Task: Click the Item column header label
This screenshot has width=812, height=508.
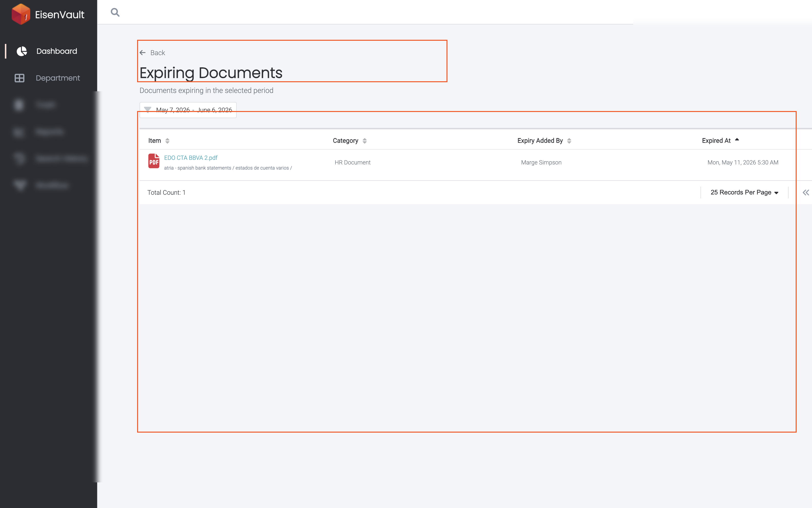Action: point(154,141)
